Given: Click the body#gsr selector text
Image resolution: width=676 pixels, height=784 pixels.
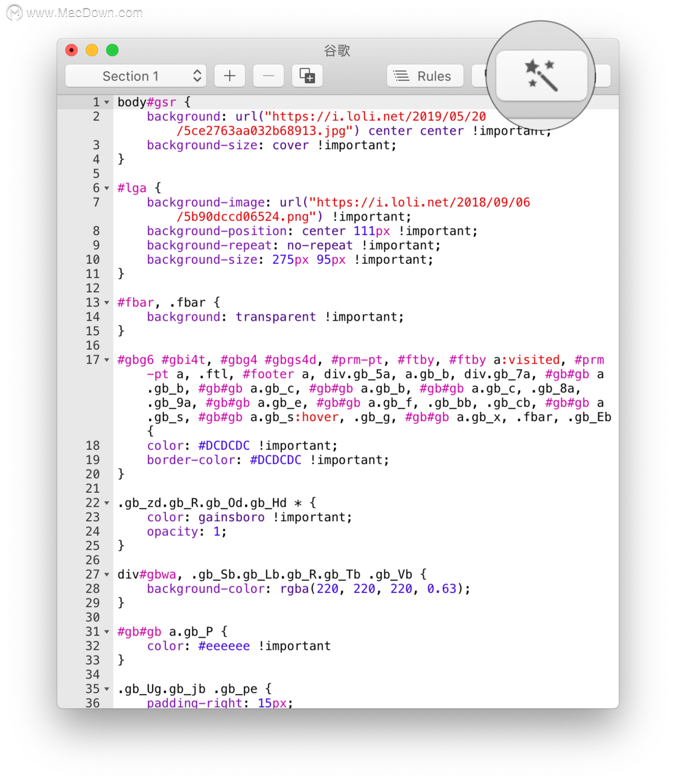Looking at the screenshot, I should (147, 102).
